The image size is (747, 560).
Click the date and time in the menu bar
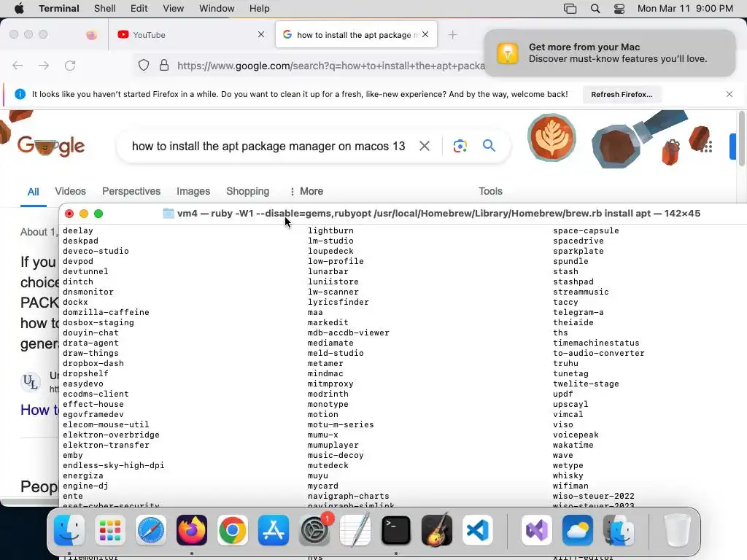(685, 8)
